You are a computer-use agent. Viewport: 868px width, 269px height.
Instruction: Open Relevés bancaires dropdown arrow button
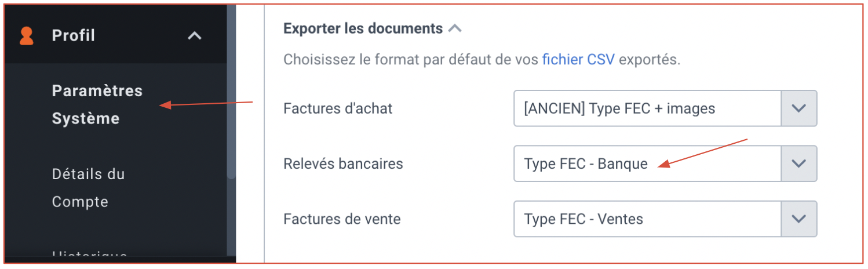[x=799, y=163]
